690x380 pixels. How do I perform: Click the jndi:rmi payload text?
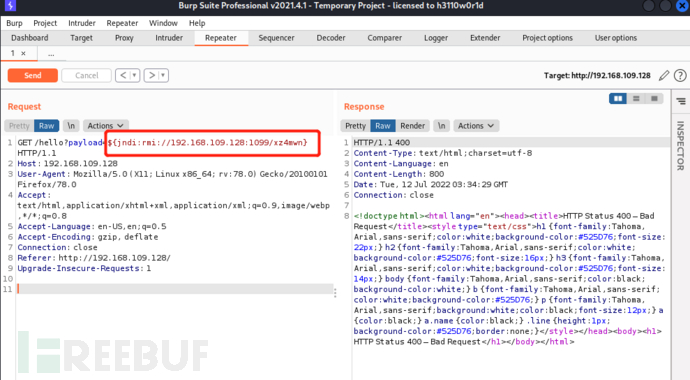pyautogui.click(x=207, y=142)
